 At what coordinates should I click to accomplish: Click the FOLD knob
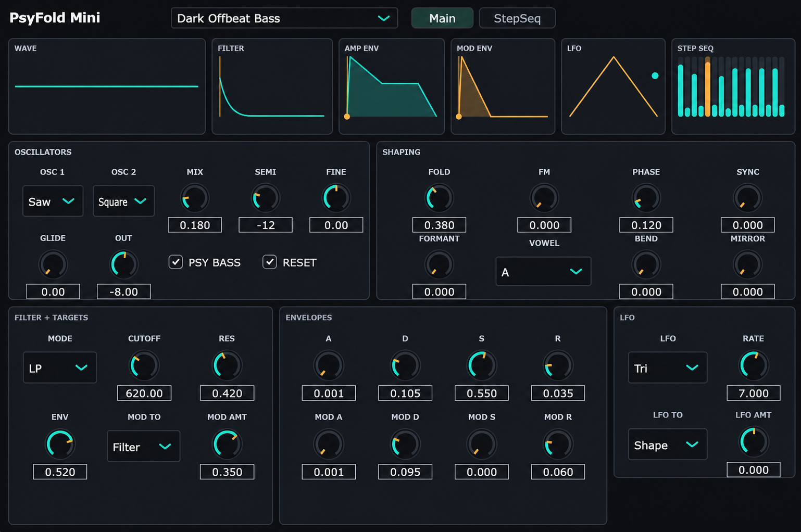tap(440, 198)
